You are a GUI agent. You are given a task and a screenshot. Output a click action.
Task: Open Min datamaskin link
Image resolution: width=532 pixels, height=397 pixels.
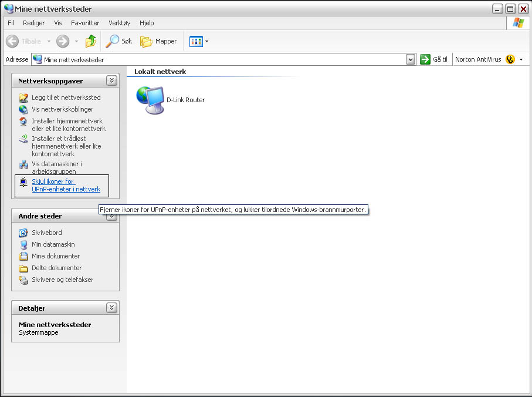[53, 244]
